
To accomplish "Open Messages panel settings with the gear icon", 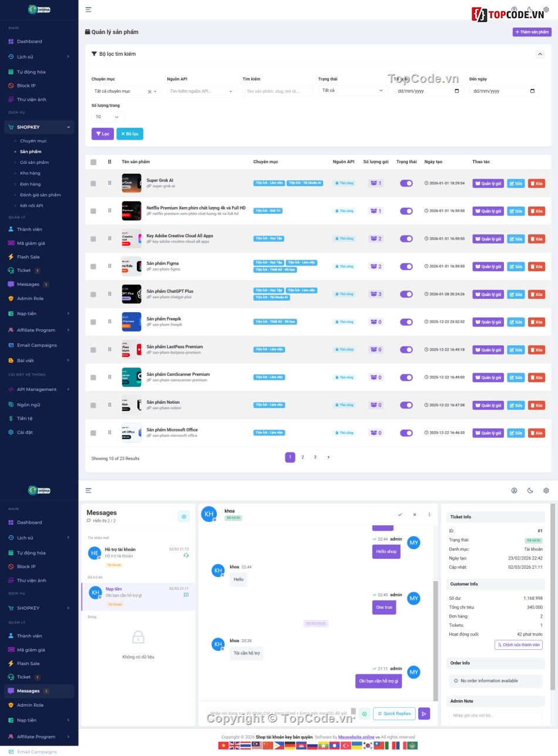I will point(184,517).
